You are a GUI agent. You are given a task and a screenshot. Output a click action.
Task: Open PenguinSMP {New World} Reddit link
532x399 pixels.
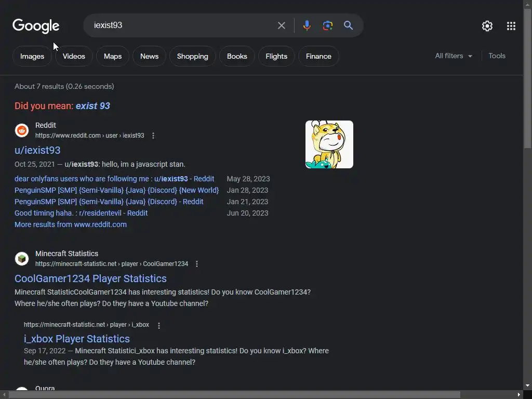[117, 190]
